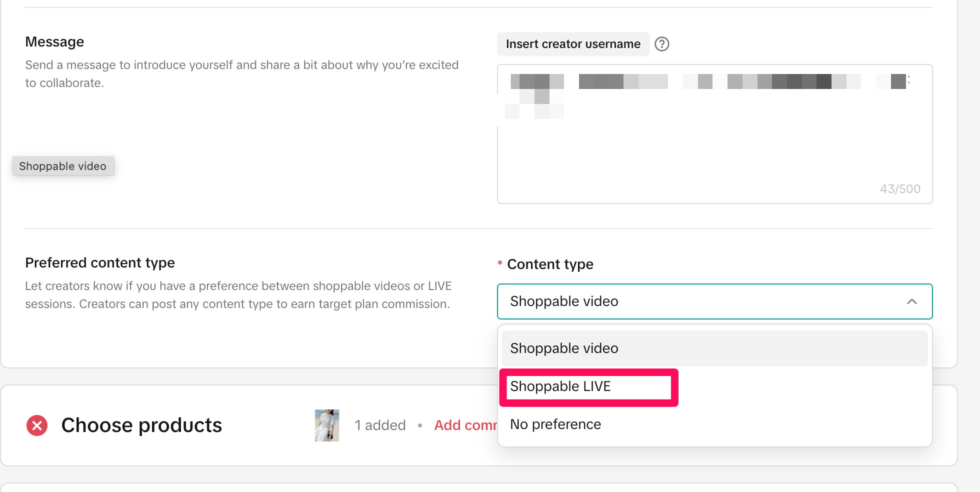This screenshot has height=492, width=980.
Task: Open the dress product thumbnail
Action: point(327,425)
